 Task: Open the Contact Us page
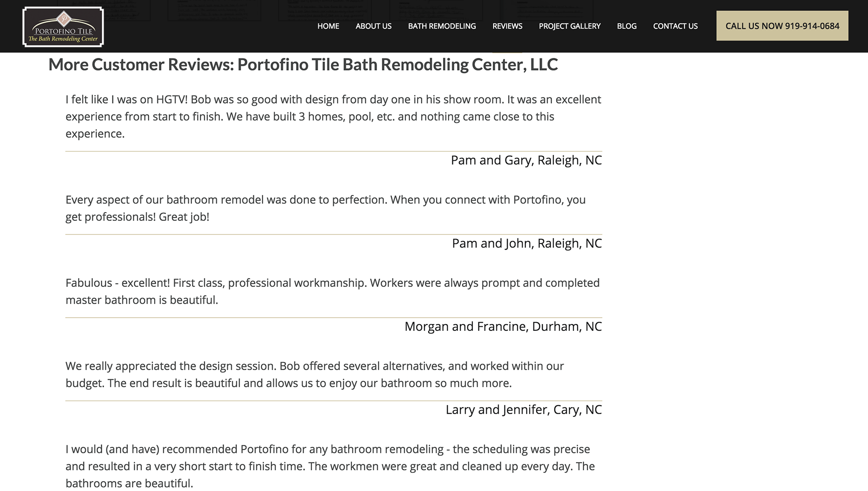(x=675, y=26)
